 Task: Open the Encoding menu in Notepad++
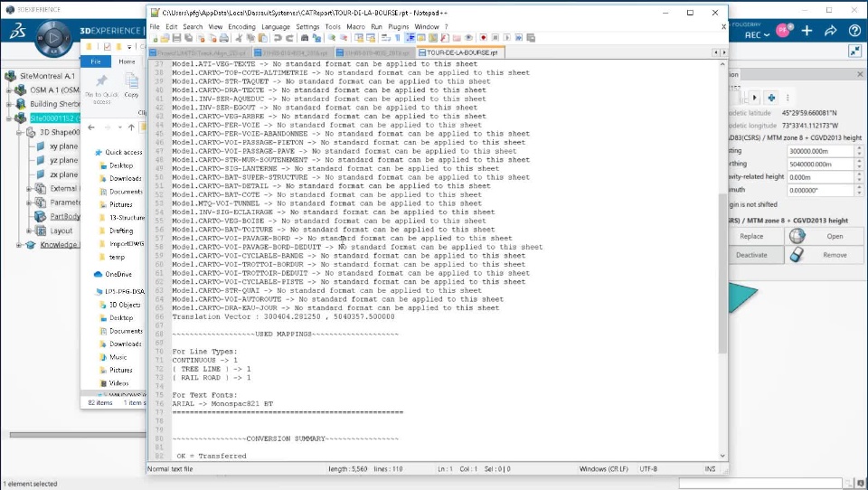(x=242, y=26)
